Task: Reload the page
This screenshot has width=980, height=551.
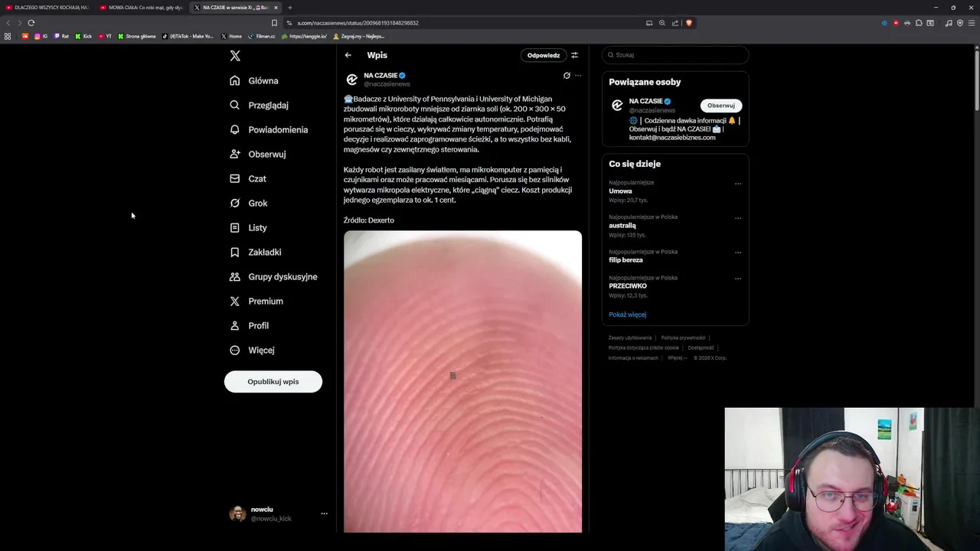Action: 31,23
